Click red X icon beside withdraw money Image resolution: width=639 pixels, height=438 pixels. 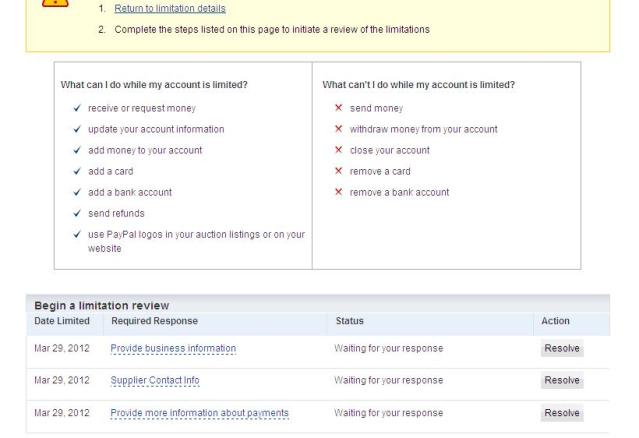point(338,129)
